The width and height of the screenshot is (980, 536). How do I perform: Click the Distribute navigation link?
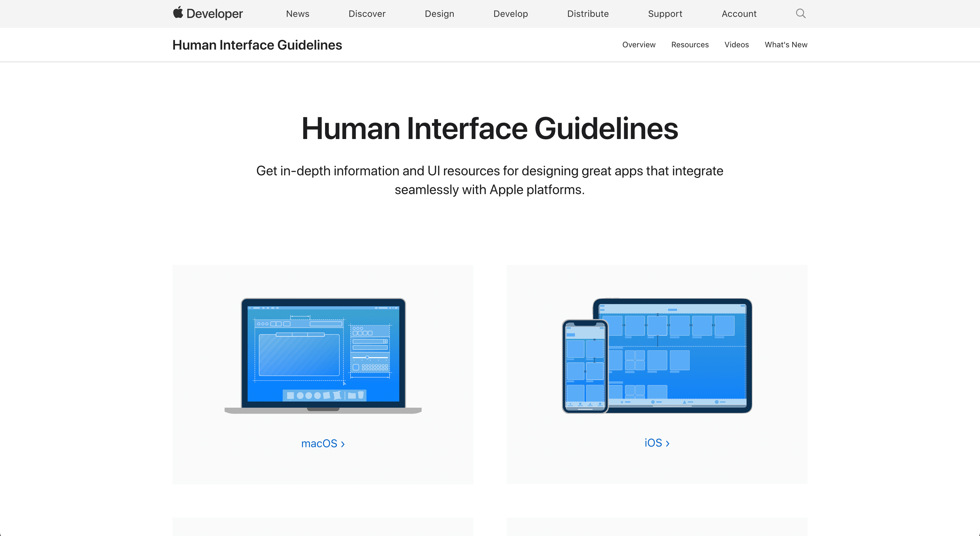[587, 13]
